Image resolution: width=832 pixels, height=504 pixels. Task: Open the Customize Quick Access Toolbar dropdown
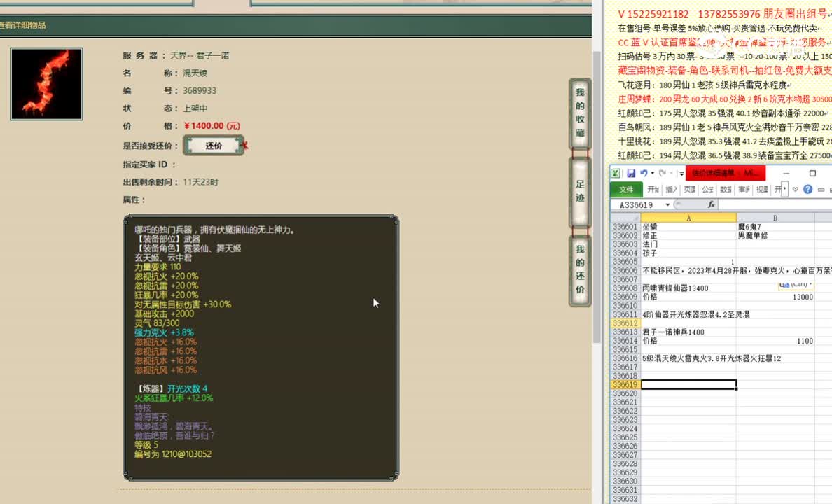pos(681,174)
